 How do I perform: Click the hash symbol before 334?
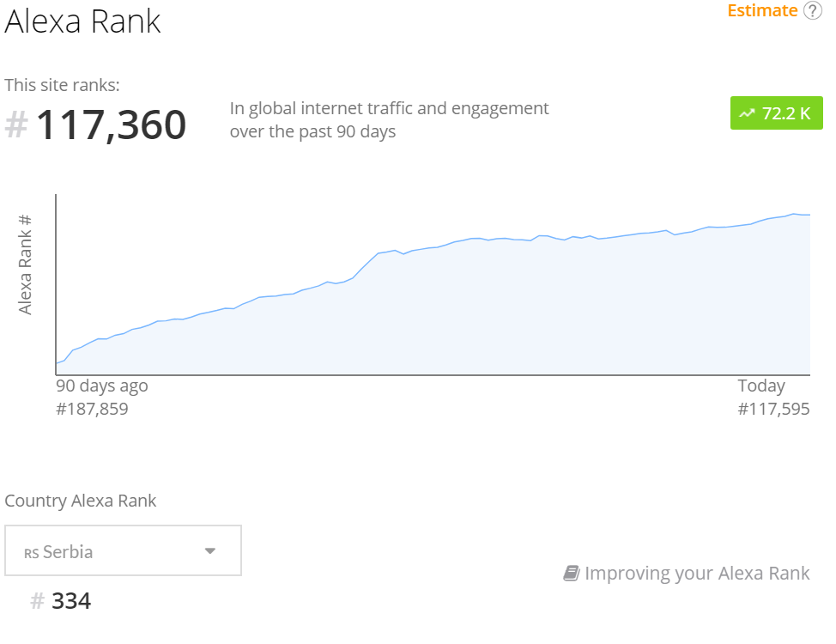(x=37, y=601)
